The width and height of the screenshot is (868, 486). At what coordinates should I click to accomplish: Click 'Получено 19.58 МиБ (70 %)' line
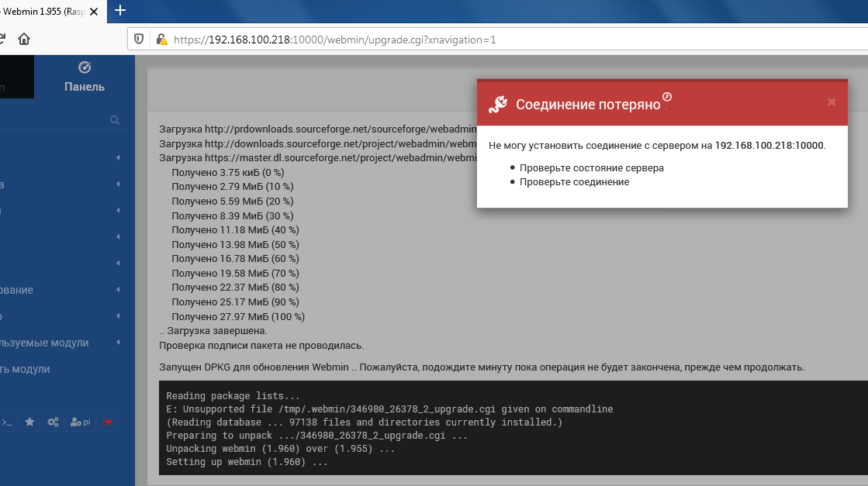(235, 273)
